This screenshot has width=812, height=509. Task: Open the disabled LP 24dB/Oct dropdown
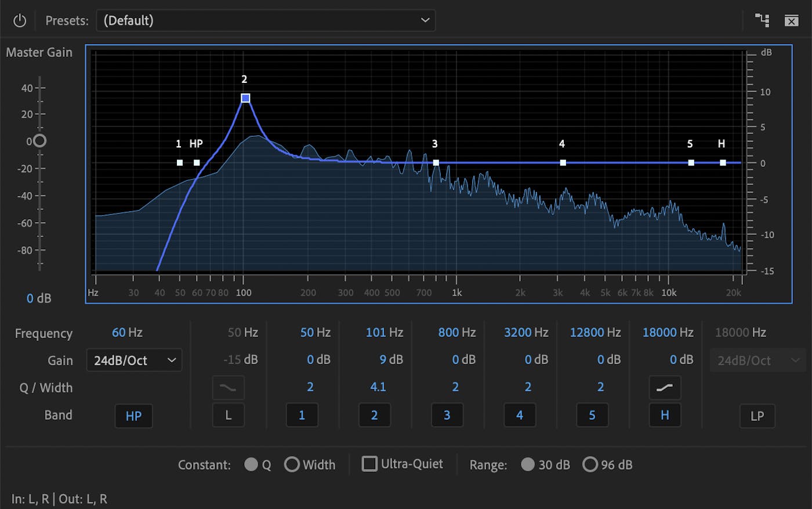[x=757, y=360]
